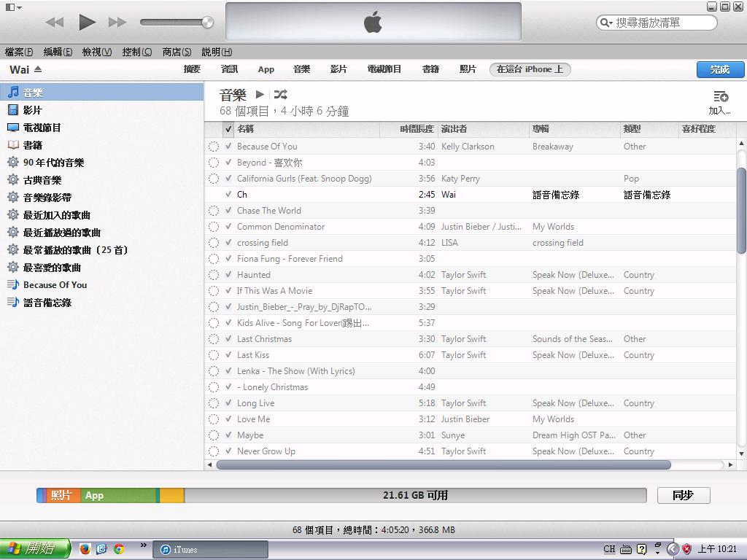Switch to the App tab
The image size is (747, 560).
[266, 69]
